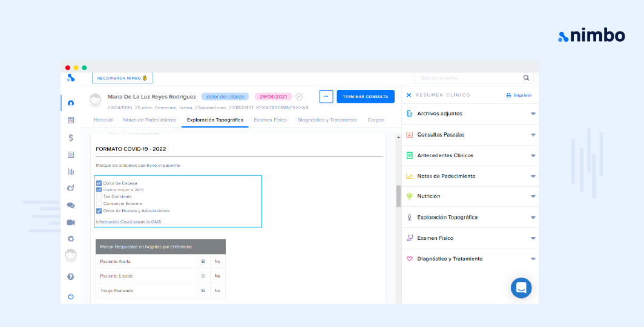The image size is (644, 327).
Task: Check the Cansancio Extremo checkbox
Action: (x=99, y=204)
